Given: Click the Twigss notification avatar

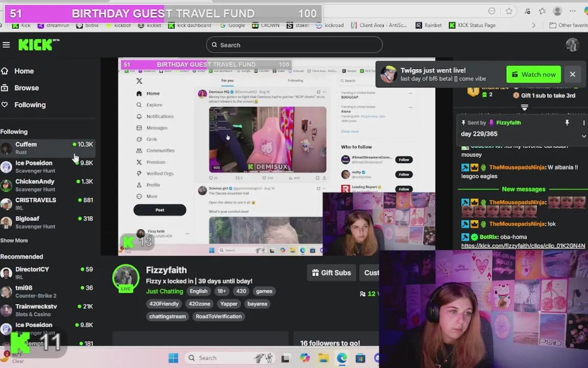Looking at the screenshot, I should [x=388, y=74].
